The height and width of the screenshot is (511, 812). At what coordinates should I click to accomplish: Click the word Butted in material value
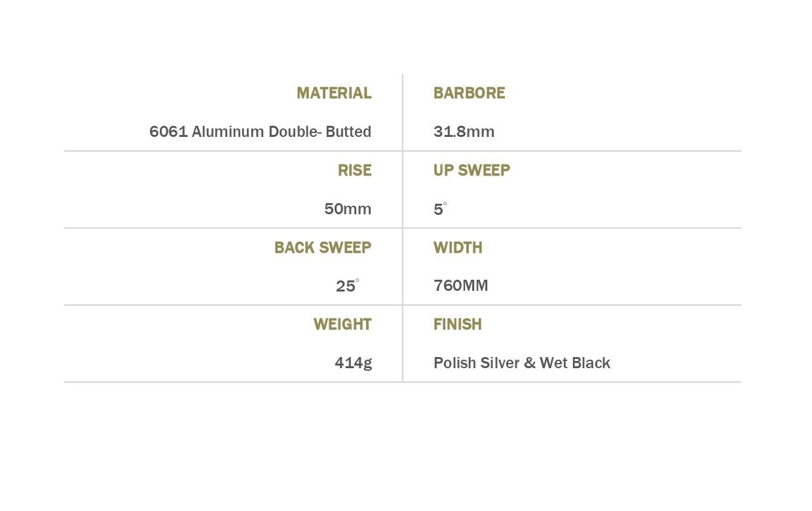[348, 132]
